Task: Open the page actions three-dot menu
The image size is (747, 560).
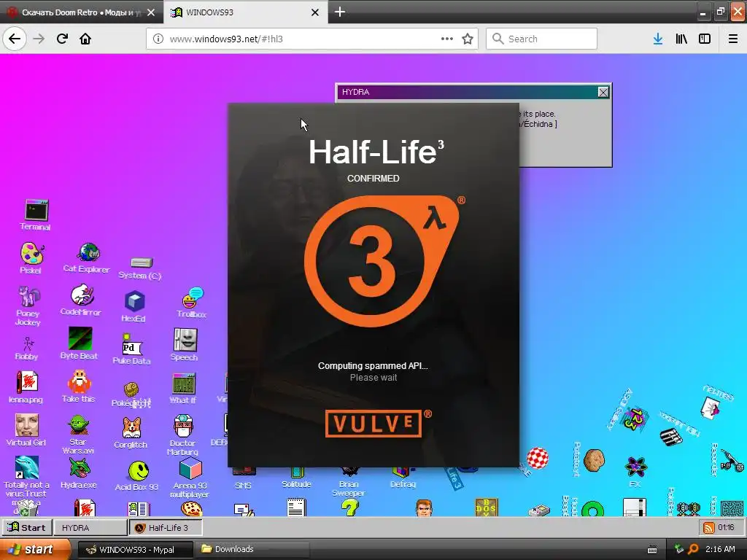Action: [x=447, y=39]
